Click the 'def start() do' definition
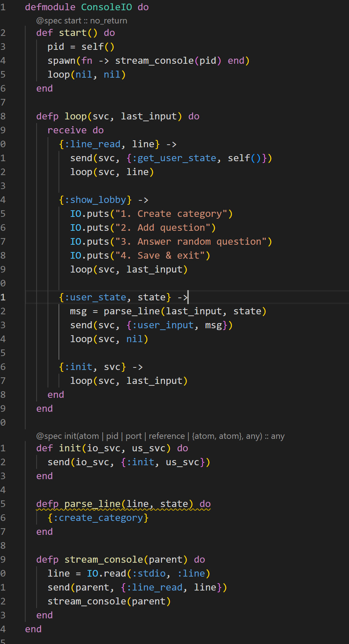349x644 pixels. pyautogui.click(x=75, y=33)
